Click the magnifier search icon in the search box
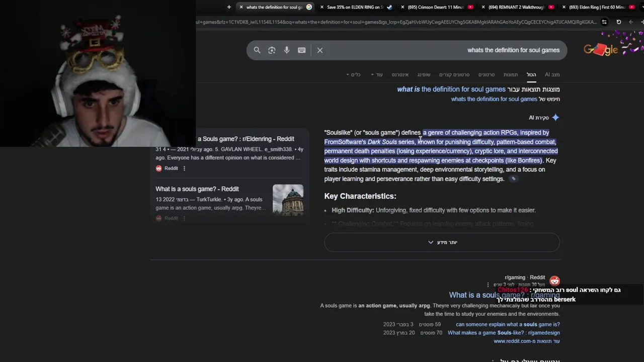This screenshot has height=362, width=644. 257,50
